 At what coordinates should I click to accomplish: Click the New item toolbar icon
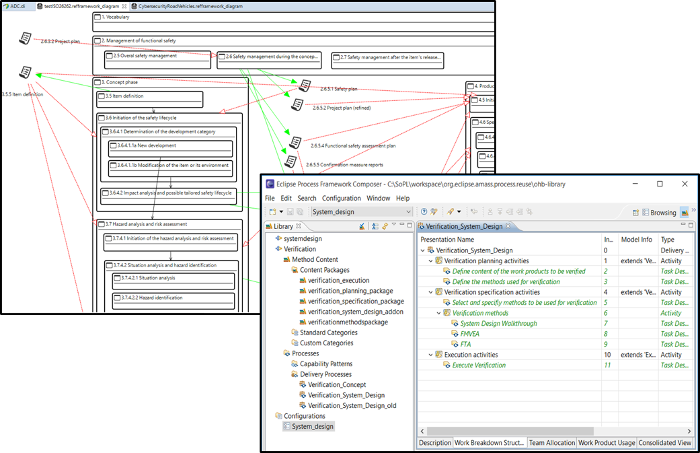(272, 212)
